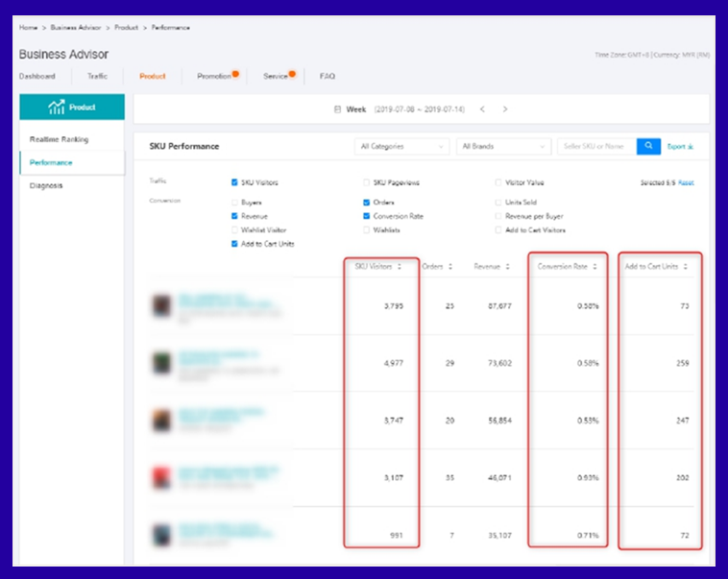This screenshot has width=728, height=579.
Task: Open Realtime Ranking in sidebar
Action: pyautogui.click(x=59, y=139)
